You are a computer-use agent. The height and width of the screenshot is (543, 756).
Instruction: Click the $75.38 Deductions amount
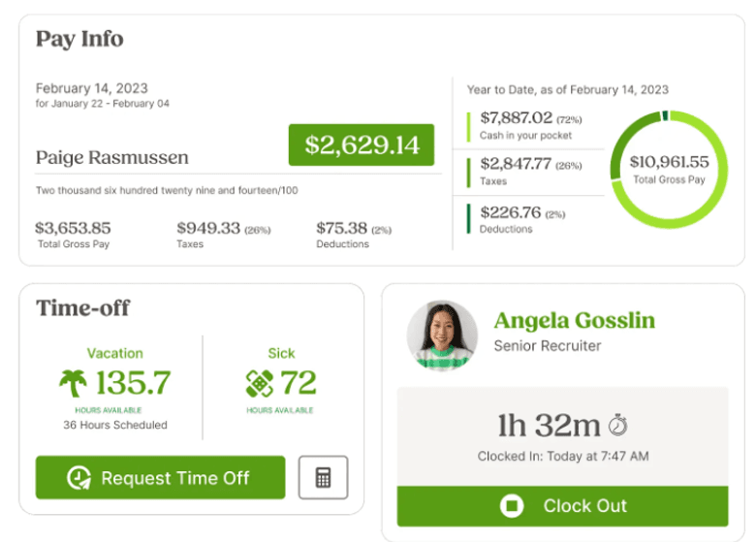click(x=342, y=229)
